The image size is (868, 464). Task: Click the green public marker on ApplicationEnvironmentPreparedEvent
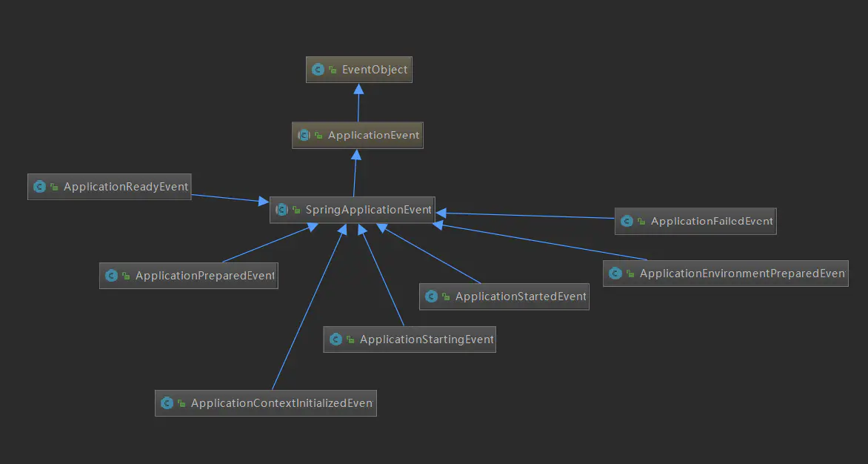[630, 274]
